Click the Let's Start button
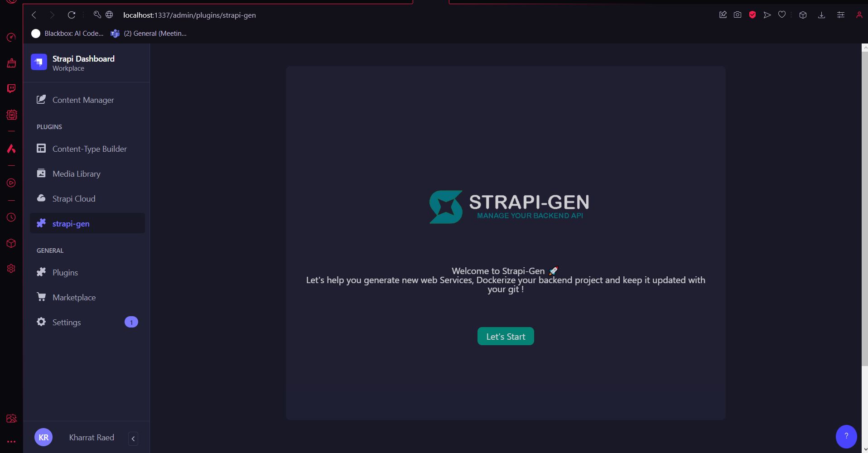Image resolution: width=868 pixels, height=453 pixels. tap(506, 337)
